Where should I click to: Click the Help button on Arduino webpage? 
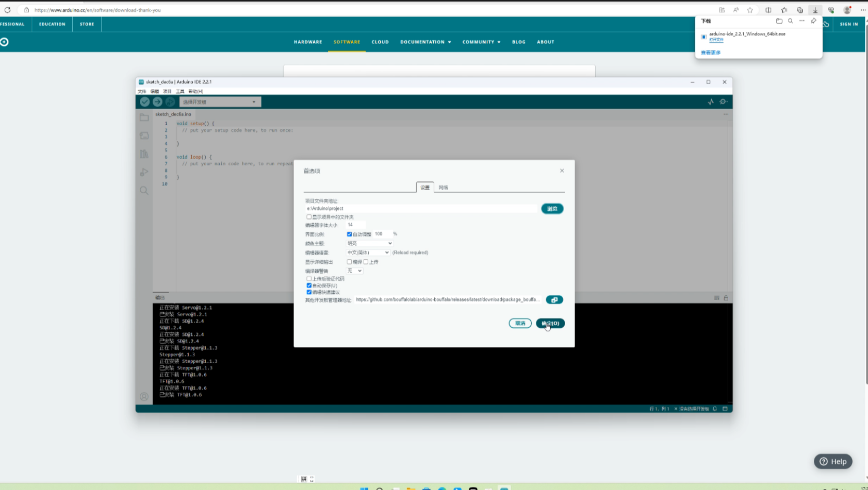click(x=833, y=462)
